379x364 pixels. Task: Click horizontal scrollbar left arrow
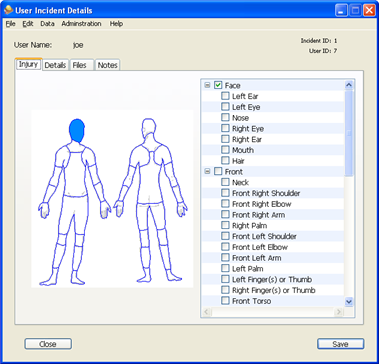[206, 312]
